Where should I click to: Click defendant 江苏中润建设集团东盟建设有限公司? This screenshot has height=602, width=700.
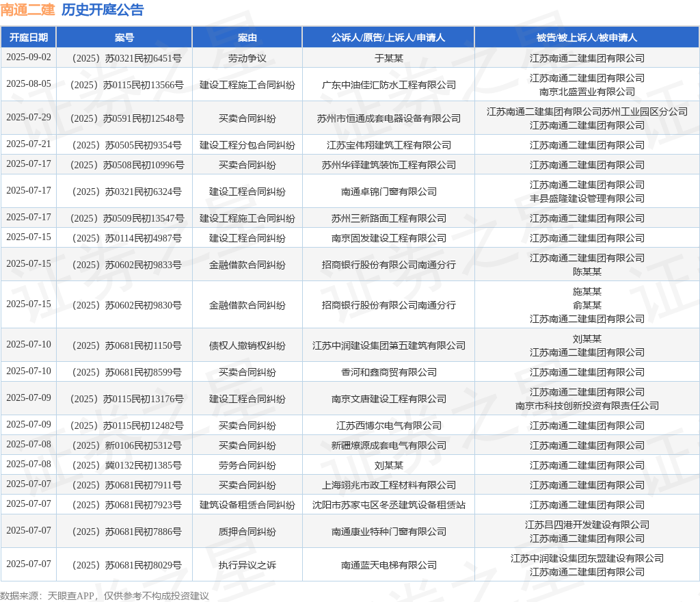tap(587, 558)
